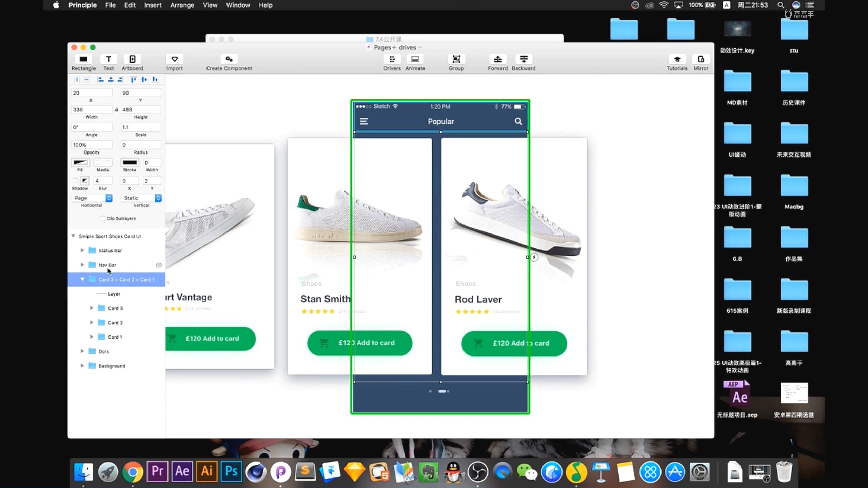This screenshot has width=868, height=488.
Task: Click Rod Laver's Add to card button
Action: coord(514,343)
